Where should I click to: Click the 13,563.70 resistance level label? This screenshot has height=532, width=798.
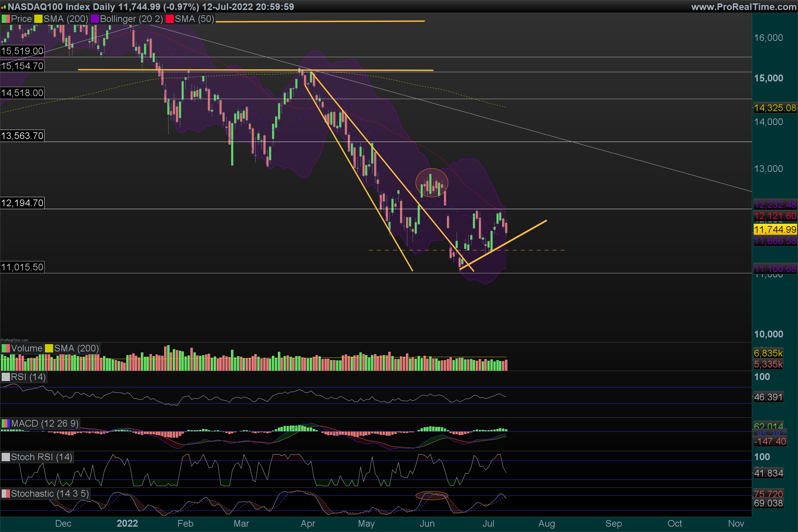tap(22, 136)
